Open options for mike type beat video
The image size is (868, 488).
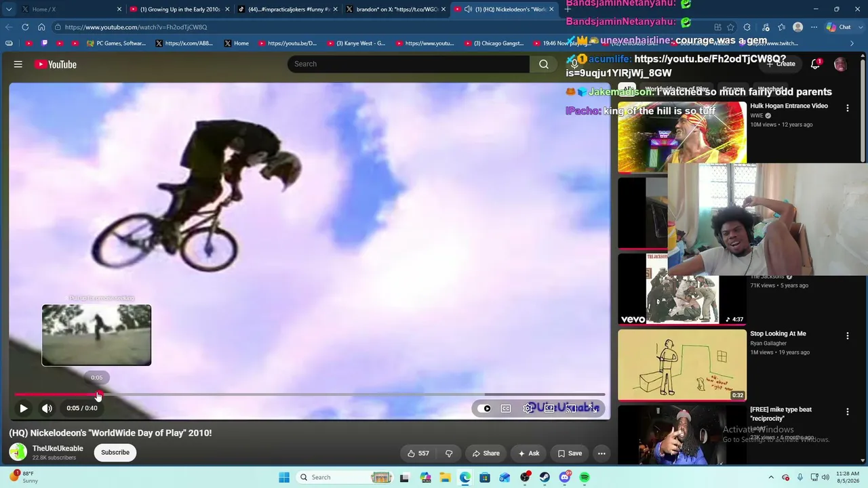pyautogui.click(x=848, y=411)
